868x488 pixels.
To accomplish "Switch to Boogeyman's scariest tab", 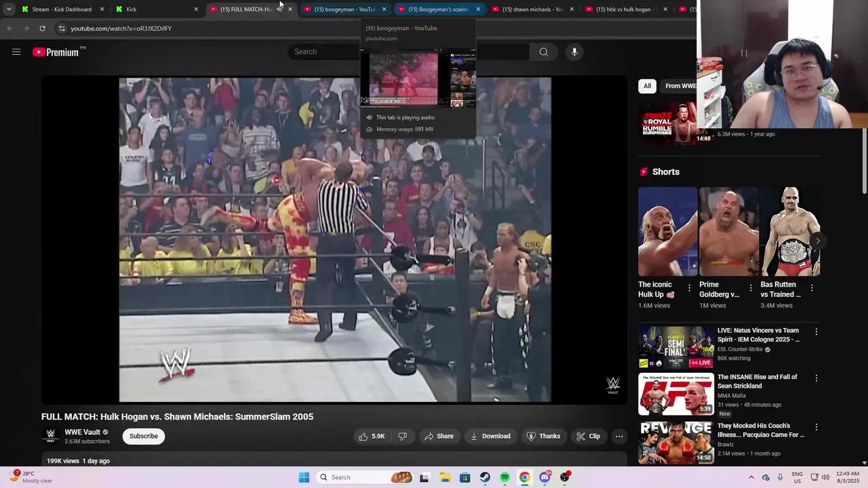I will tap(439, 9).
